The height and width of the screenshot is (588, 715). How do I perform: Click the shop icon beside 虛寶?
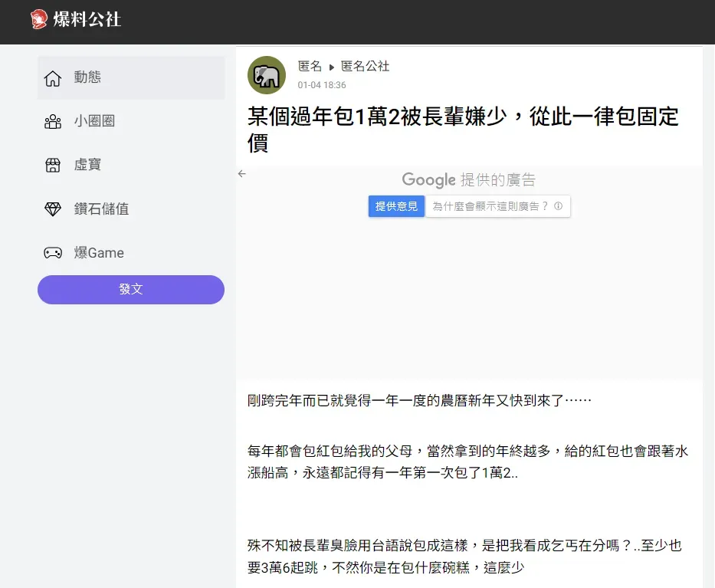click(52, 165)
